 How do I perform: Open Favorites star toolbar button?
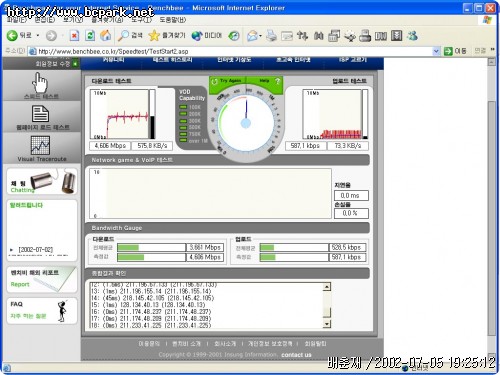tap(167, 36)
